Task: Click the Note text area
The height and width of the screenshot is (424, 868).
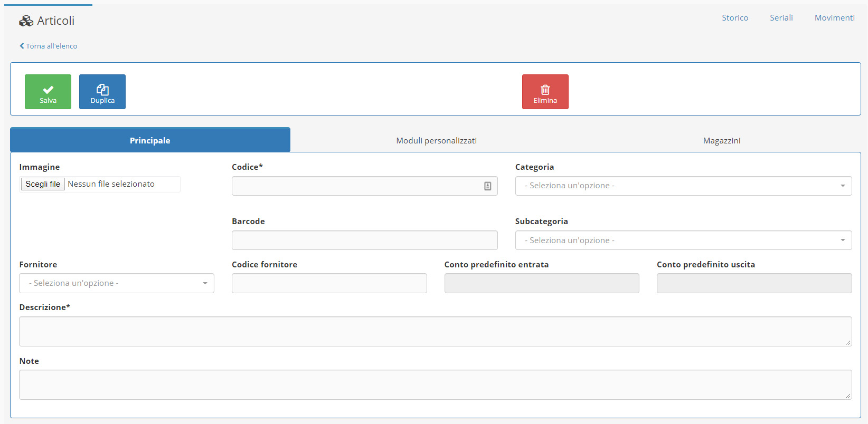Action: pyautogui.click(x=435, y=384)
